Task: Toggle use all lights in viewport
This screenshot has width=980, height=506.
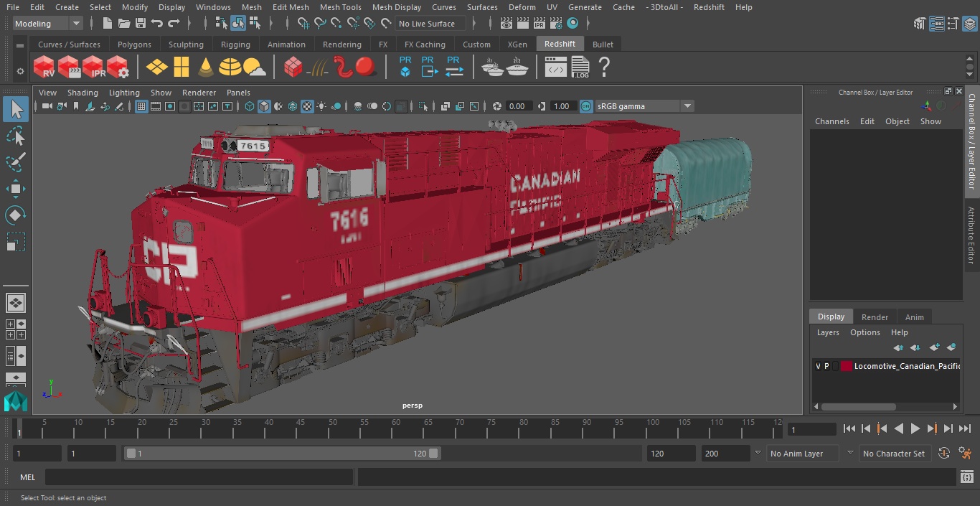Action: 321,106
